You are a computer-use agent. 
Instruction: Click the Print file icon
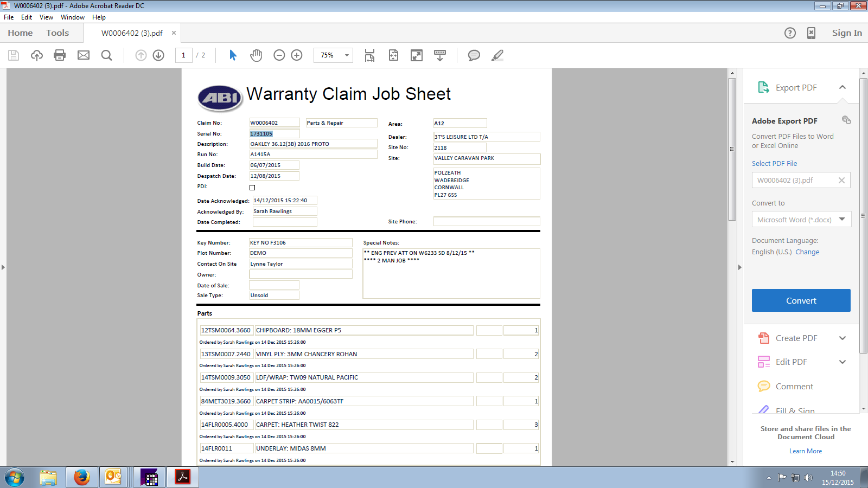[x=60, y=55]
